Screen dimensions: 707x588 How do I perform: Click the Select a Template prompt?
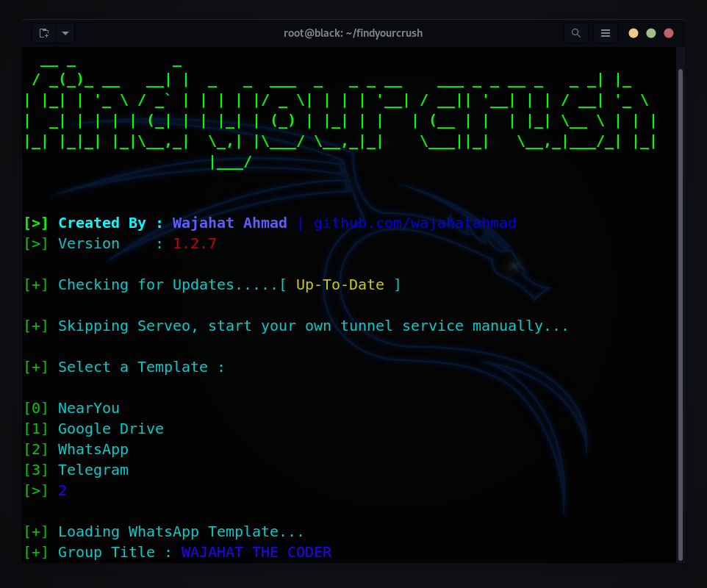[x=124, y=367]
